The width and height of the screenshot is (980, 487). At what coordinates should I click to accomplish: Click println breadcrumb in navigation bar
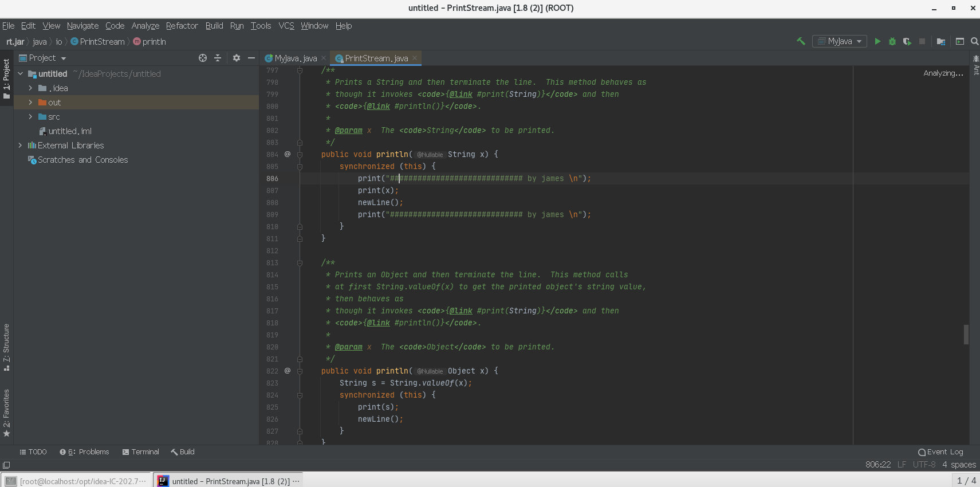point(149,42)
